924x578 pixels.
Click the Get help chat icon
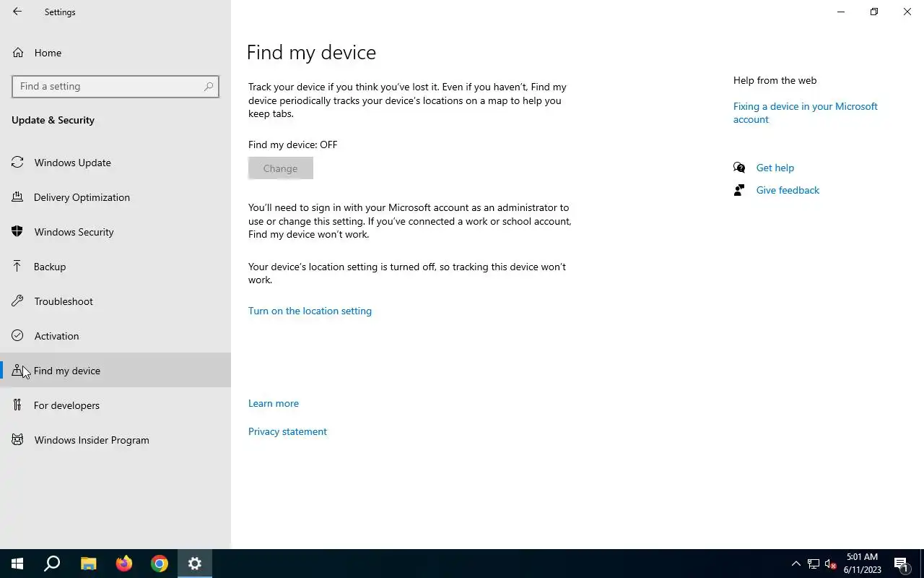tap(739, 168)
